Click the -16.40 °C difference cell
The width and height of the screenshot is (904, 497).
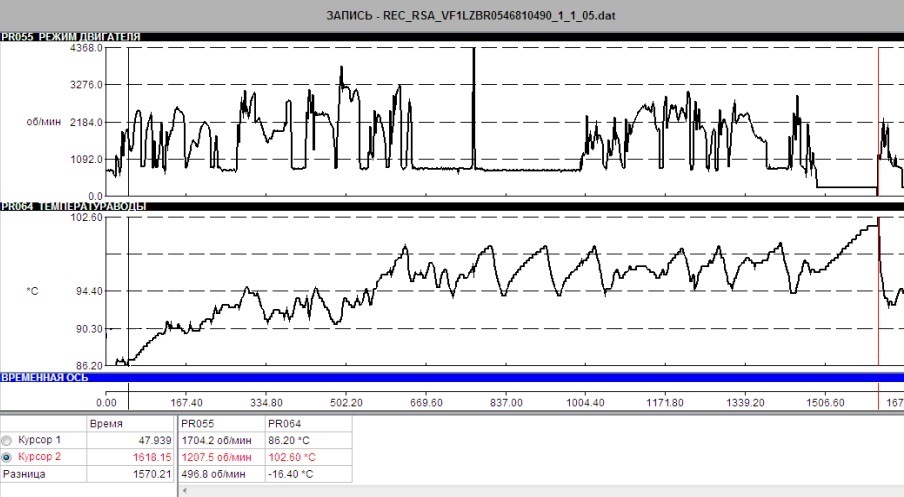pos(308,474)
